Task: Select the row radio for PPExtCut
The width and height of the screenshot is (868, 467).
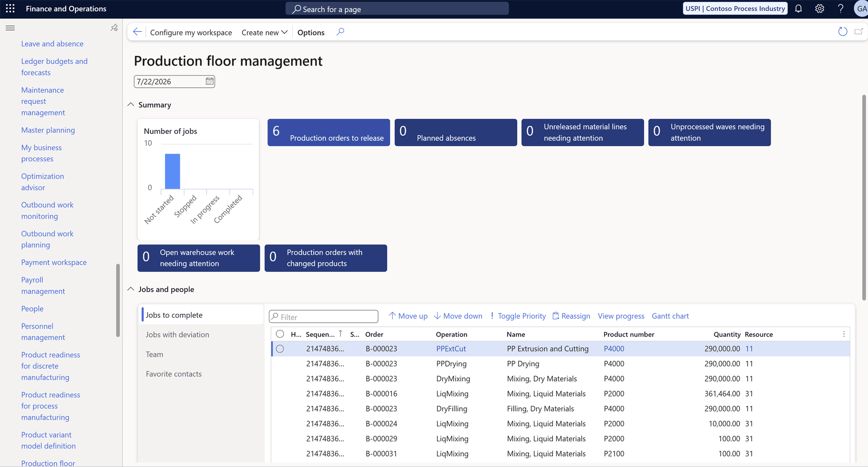Action: pyautogui.click(x=280, y=349)
